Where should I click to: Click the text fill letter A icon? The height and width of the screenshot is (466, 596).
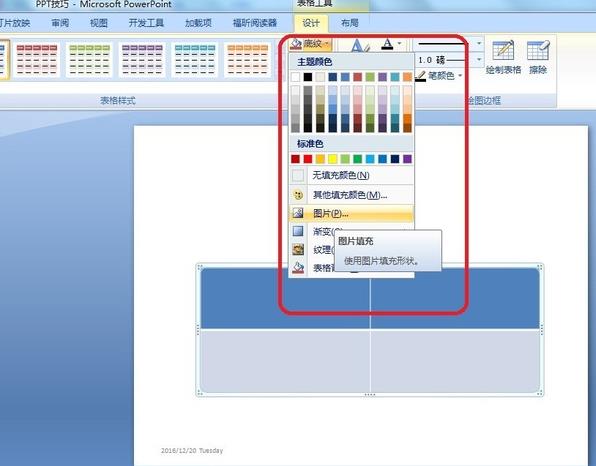click(387, 44)
